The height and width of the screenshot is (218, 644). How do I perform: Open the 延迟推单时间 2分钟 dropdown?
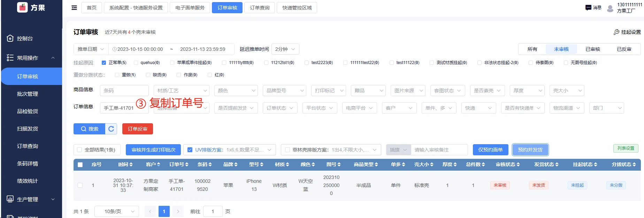click(x=285, y=49)
